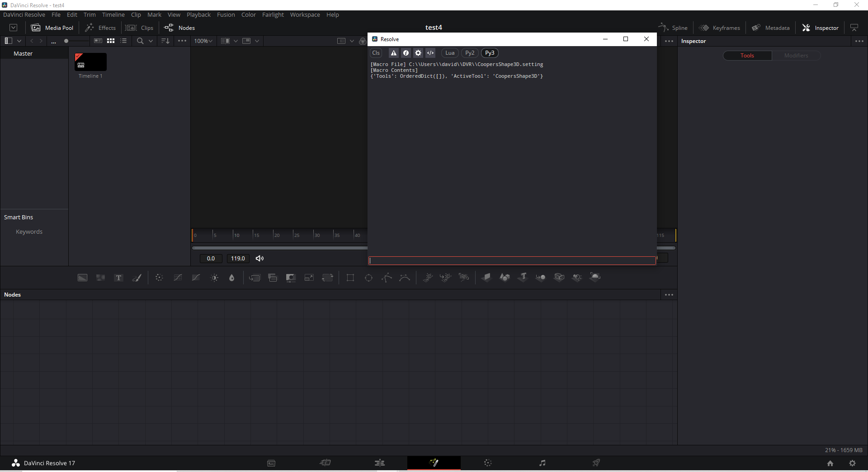Viewport: 868px width, 472px height.
Task: Open the Workspace menu
Action: [x=305, y=14]
